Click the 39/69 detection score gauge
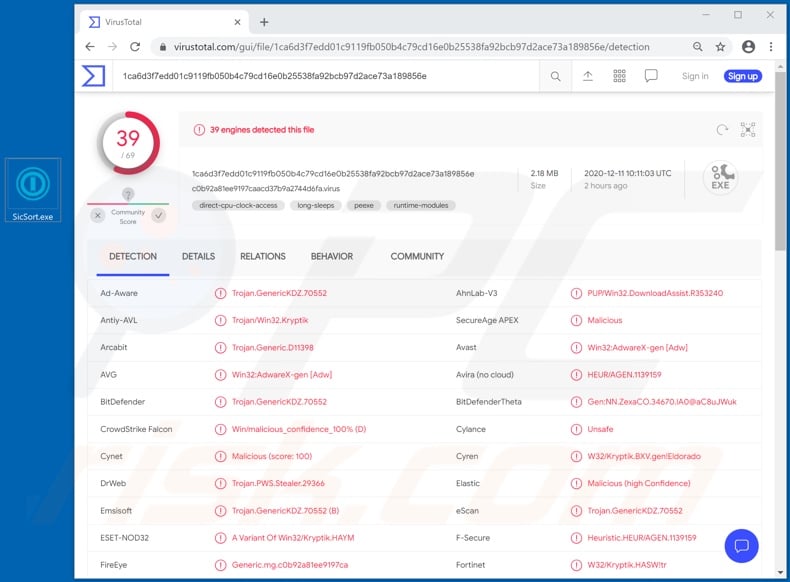The height and width of the screenshot is (582, 790). click(x=128, y=143)
